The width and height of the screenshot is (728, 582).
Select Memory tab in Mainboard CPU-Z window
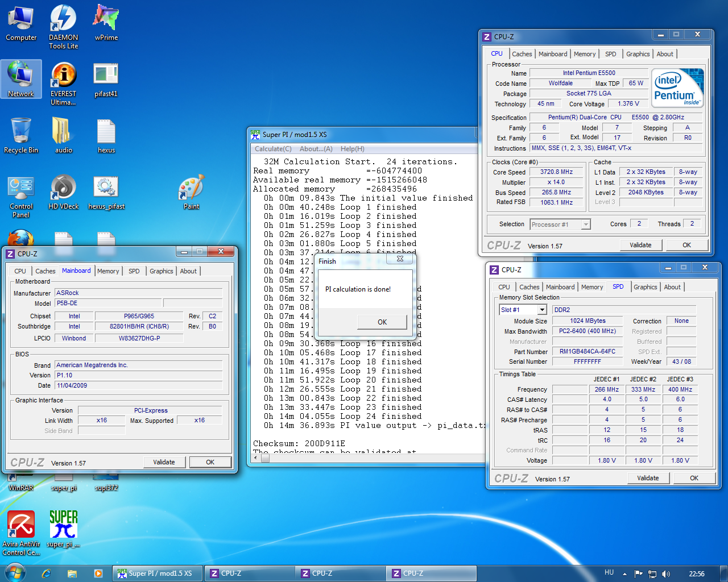pos(108,271)
